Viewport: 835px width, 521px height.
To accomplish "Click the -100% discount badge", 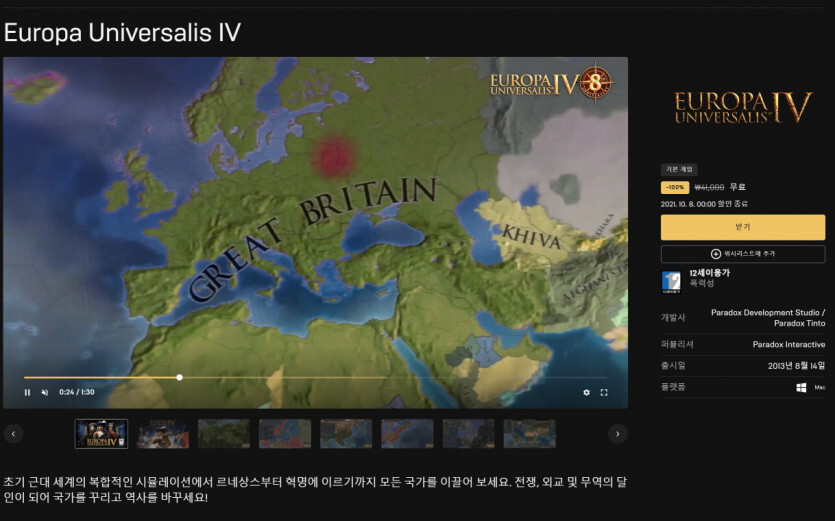I will [x=675, y=188].
